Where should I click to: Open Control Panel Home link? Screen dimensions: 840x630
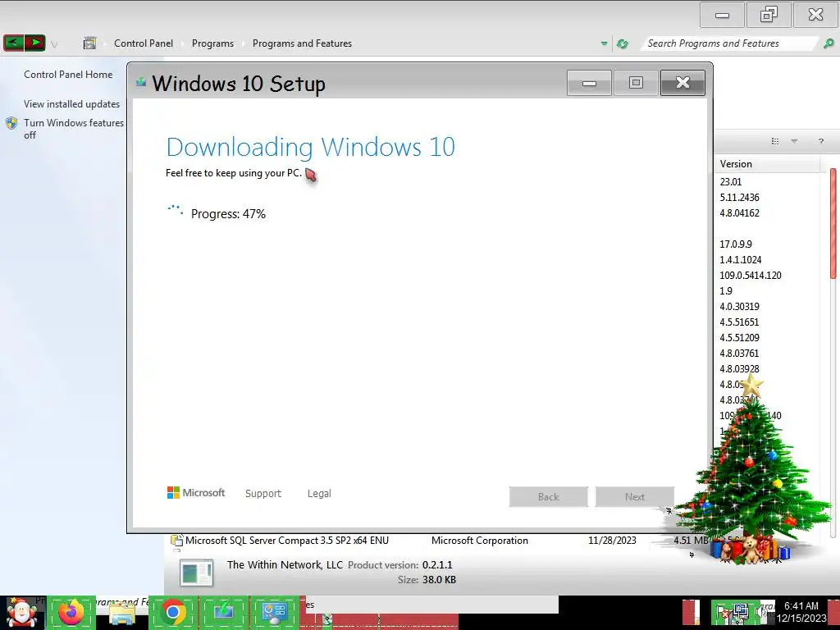[x=68, y=75]
